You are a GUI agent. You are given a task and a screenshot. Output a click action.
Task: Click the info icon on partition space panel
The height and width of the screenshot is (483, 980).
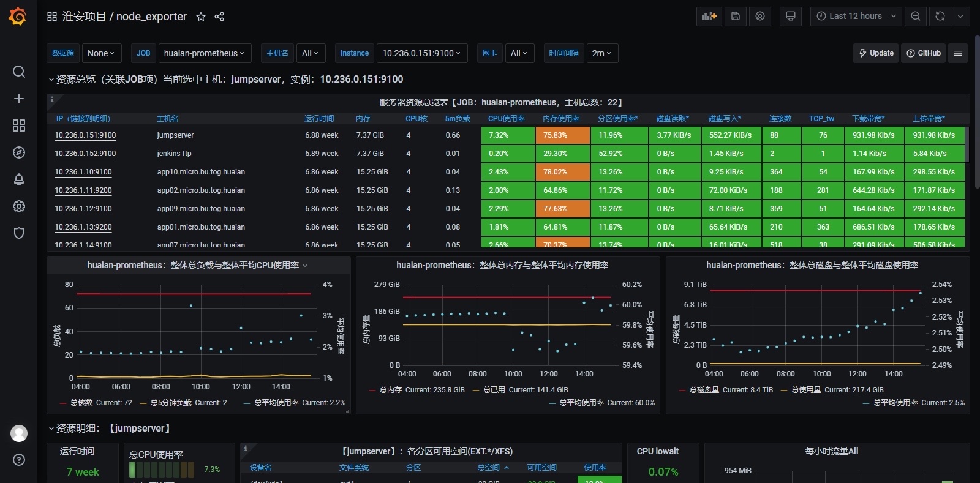point(246,449)
